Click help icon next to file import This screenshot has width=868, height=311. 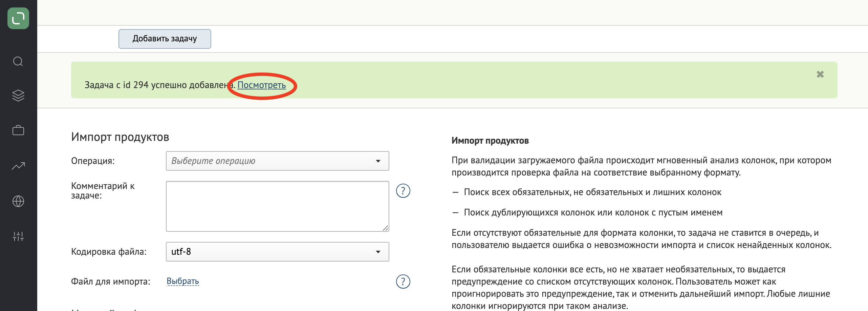[x=403, y=282]
